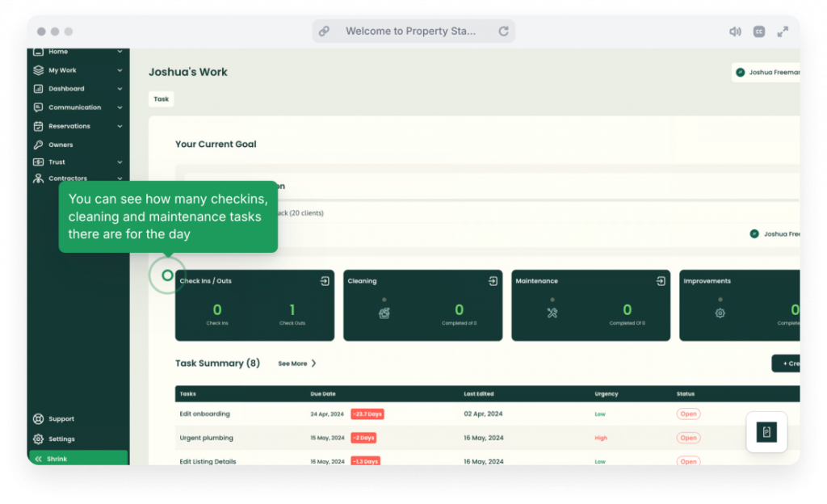827x504 pixels.
Task: Click See More beside Task Summary
Action: pos(296,363)
